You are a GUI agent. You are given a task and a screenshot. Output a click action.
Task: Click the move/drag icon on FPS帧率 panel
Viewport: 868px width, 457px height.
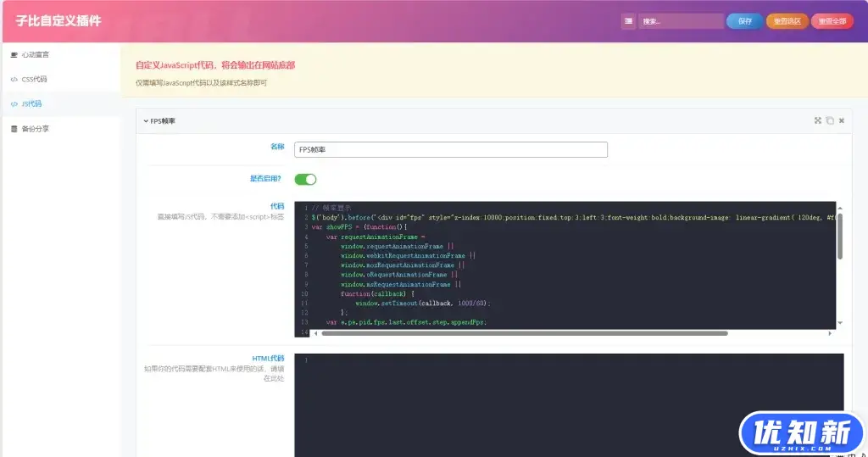click(x=818, y=120)
